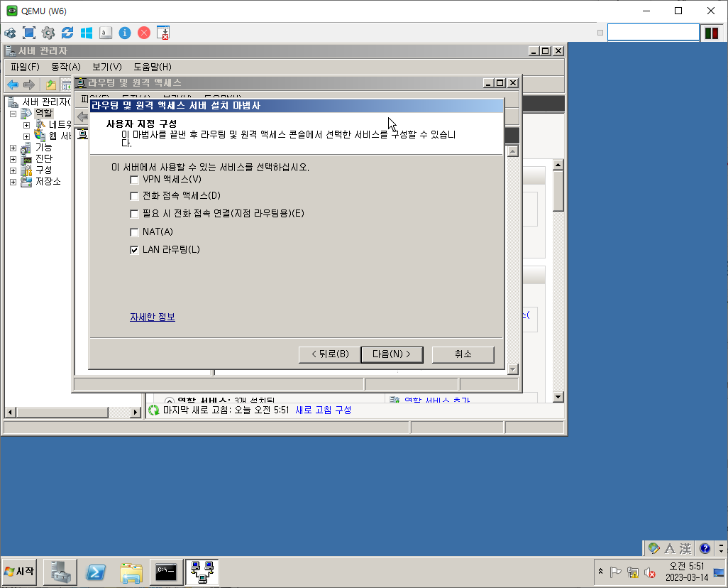Screen dimensions: 728x588
Task: Click 새로 고침 구성 link
Action: [x=323, y=410]
